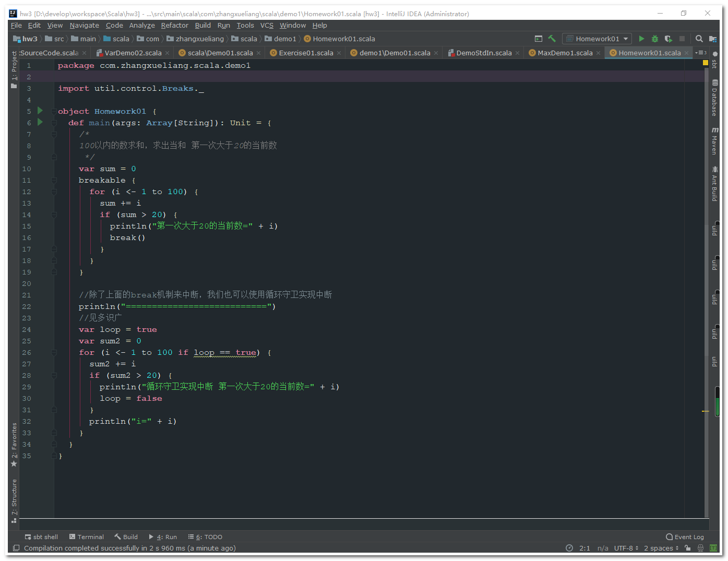Switch to demo1\Demo01.scala tab
Viewport: 728px width, 561px height.
[x=395, y=53]
